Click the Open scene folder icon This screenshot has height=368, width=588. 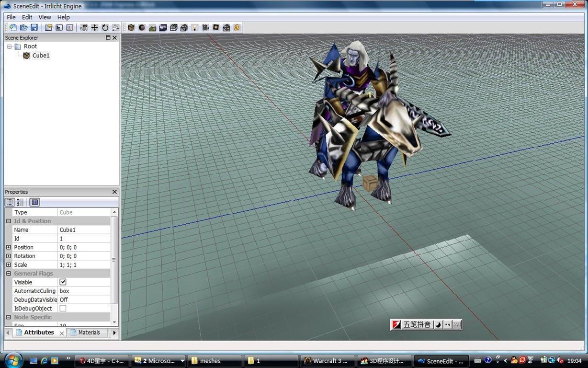(x=23, y=28)
